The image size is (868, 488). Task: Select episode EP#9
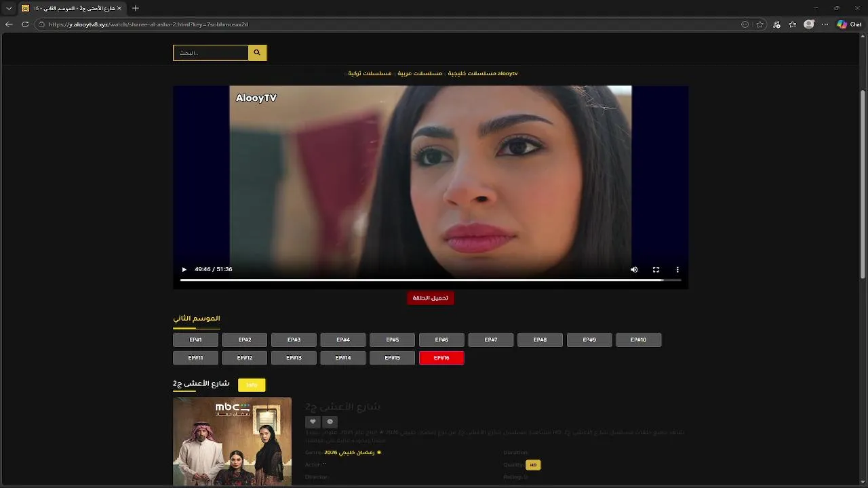(589, 340)
